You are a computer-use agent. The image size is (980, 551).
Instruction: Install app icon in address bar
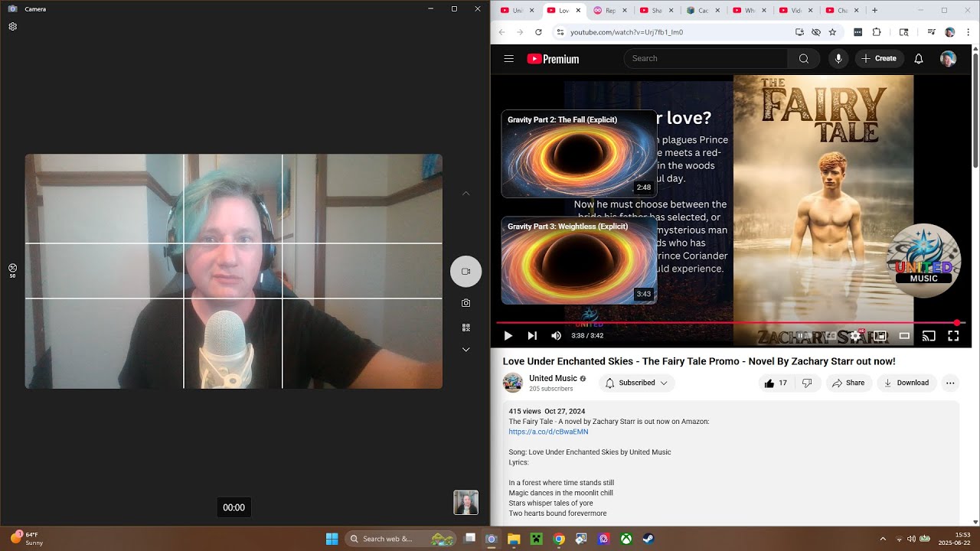click(x=799, y=32)
